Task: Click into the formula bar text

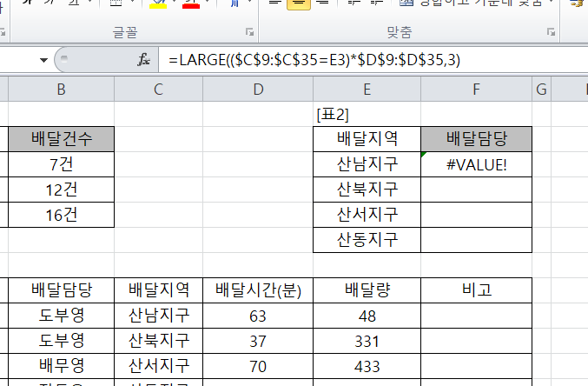Action: click(x=347, y=61)
